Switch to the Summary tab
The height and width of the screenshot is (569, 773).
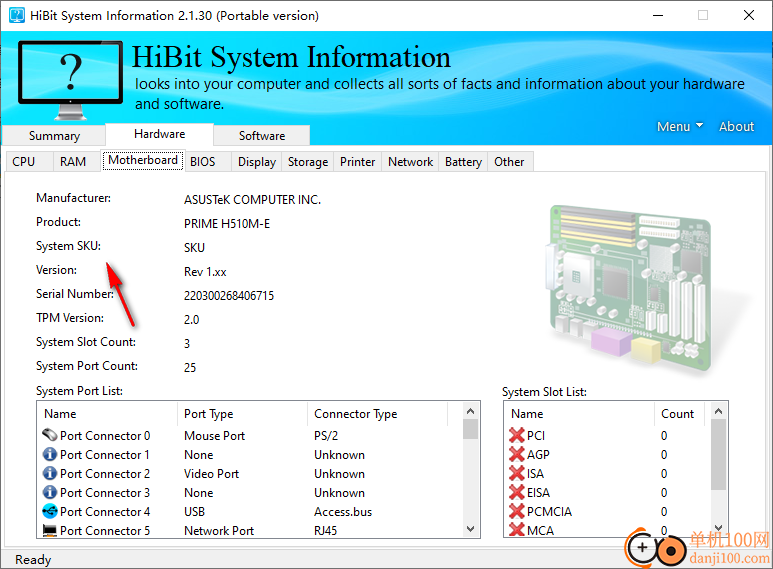[54, 136]
